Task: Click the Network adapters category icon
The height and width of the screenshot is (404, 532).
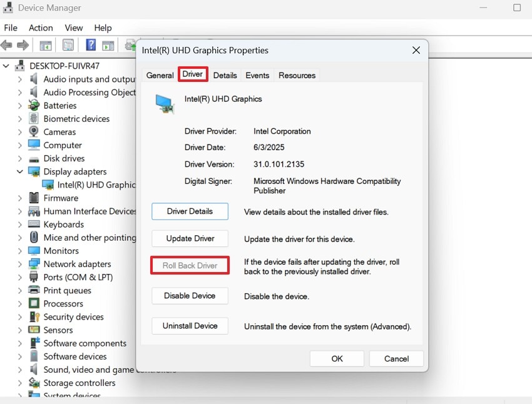Action: (34, 264)
